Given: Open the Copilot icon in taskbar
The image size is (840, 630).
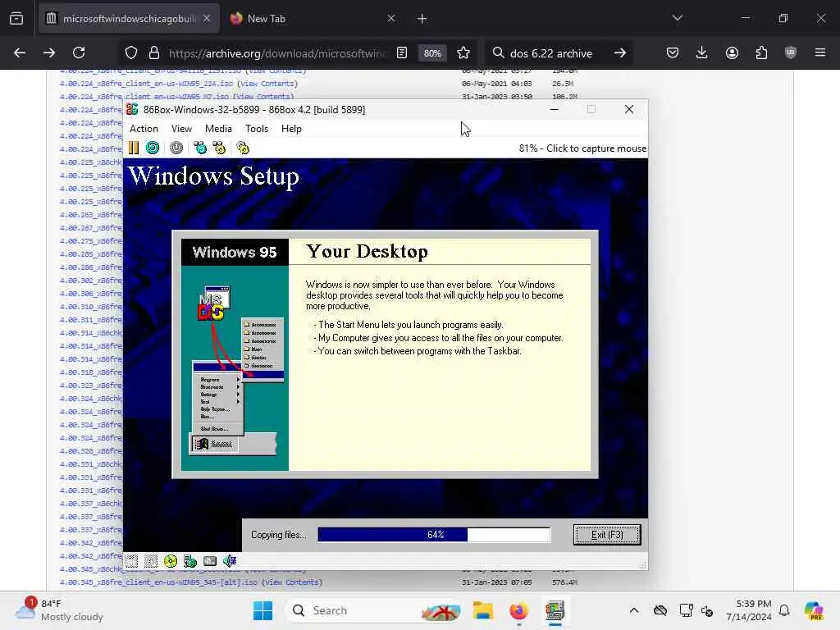Looking at the screenshot, I should tap(814, 610).
